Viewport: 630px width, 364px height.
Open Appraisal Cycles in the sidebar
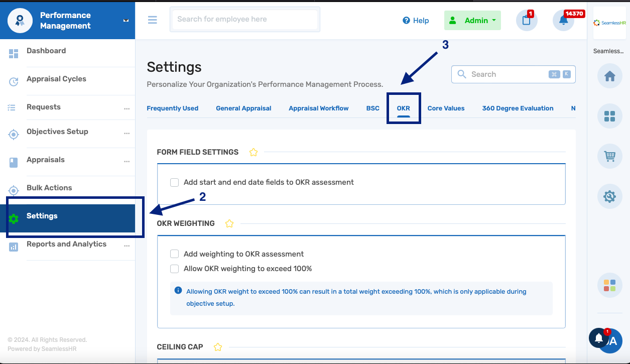pyautogui.click(x=56, y=79)
